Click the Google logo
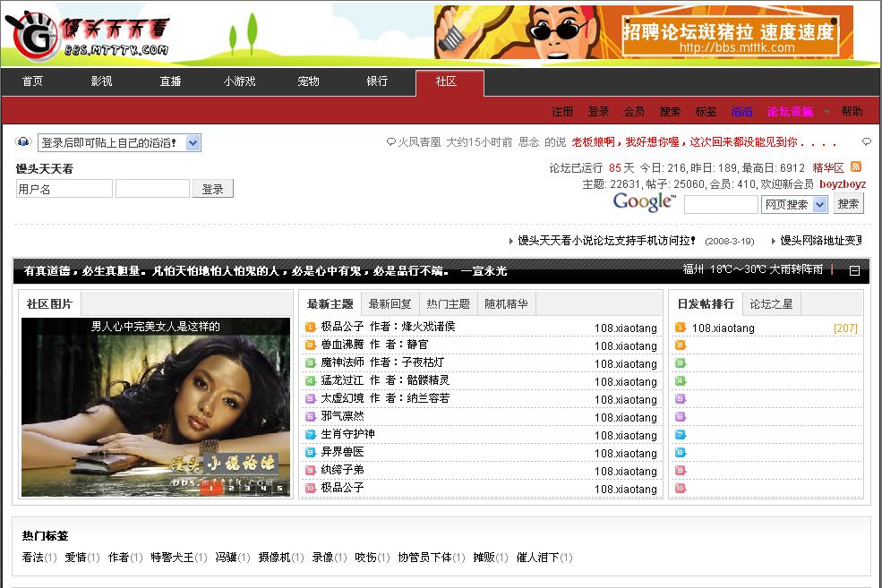Screen dimensions: 882x588 coord(644,202)
